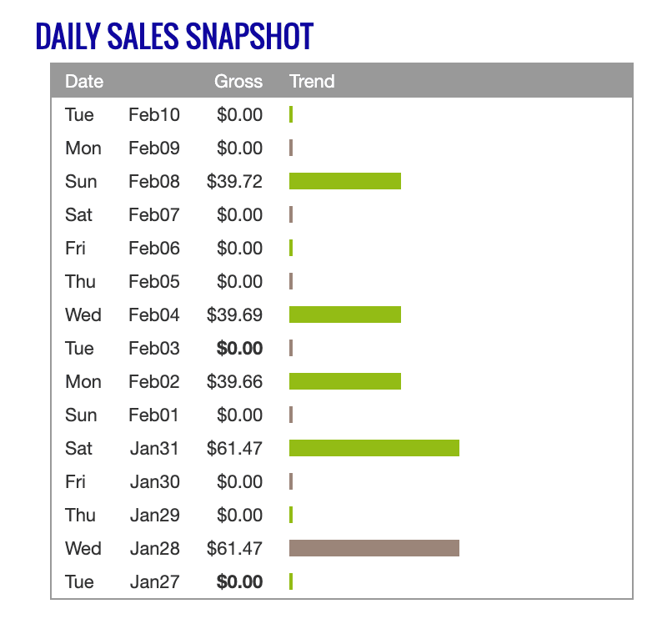Viewport: 672px width, 629px height.
Task: Click the green trend bar for Feb02
Action: pyautogui.click(x=345, y=381)
